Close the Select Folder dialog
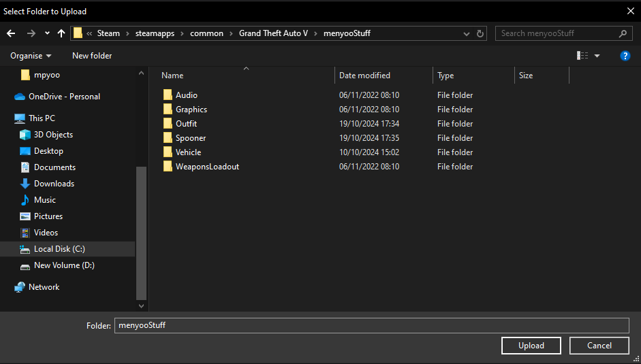Image resolution: width=641 pixels, height=364 pixels. click(631, 12)
